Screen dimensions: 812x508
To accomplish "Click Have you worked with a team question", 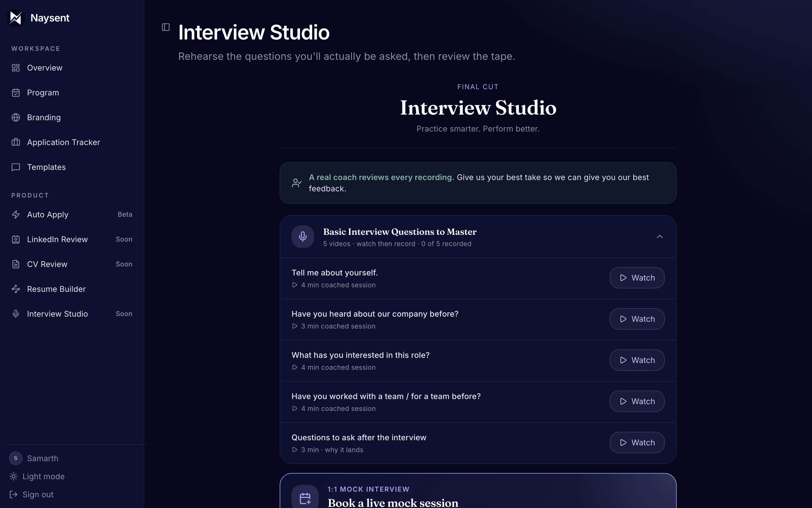I will 386,397.
